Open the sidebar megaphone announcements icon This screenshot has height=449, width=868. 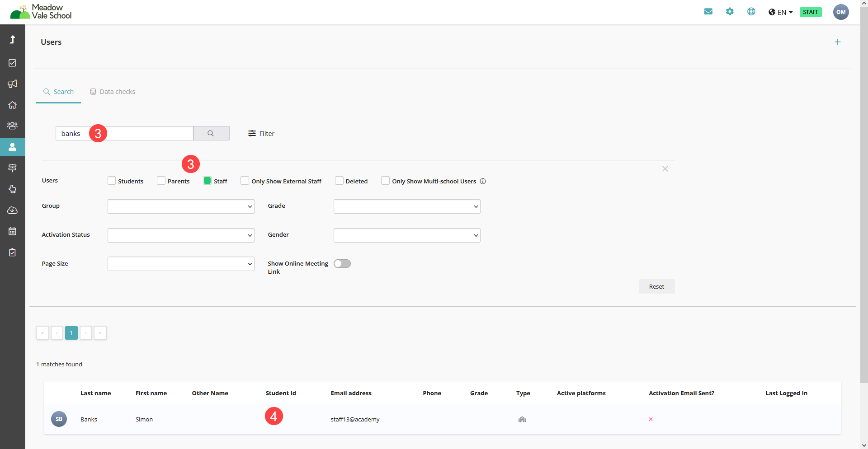(12, 84)
